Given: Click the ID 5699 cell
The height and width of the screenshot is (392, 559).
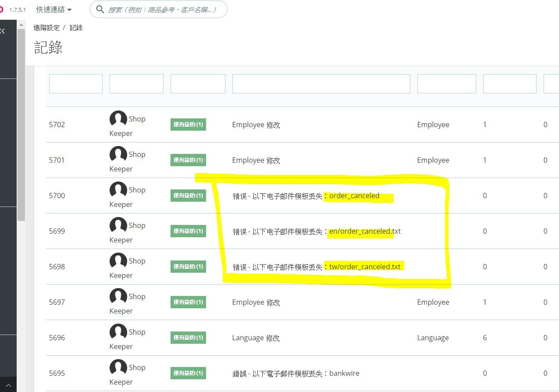Looking at the screenshot, I should tap(57, 231).
